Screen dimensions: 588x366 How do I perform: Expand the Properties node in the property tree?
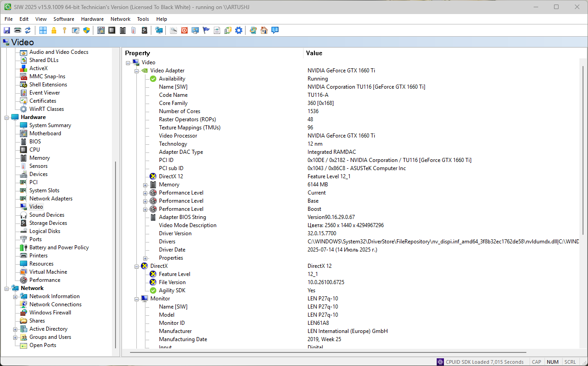coord(145,258)
